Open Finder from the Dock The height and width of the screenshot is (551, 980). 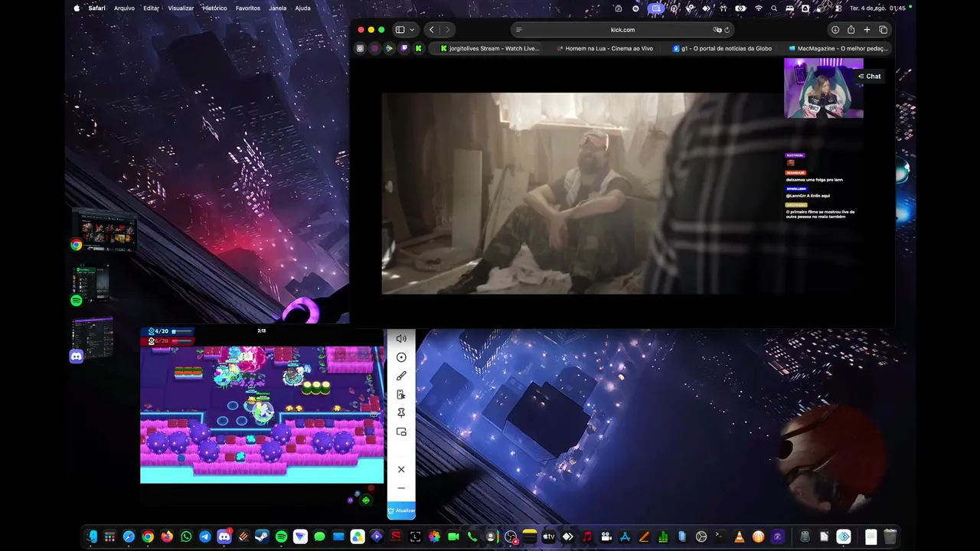[x=91, y=536]
